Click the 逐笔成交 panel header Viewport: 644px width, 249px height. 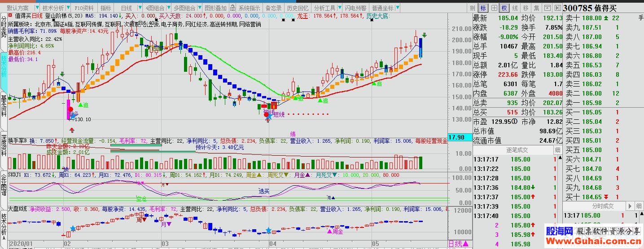click(512, 149)
